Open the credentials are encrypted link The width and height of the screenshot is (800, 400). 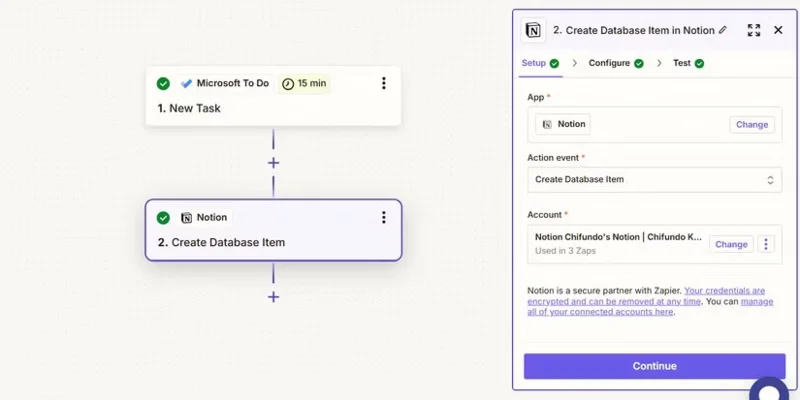point(646,296)
